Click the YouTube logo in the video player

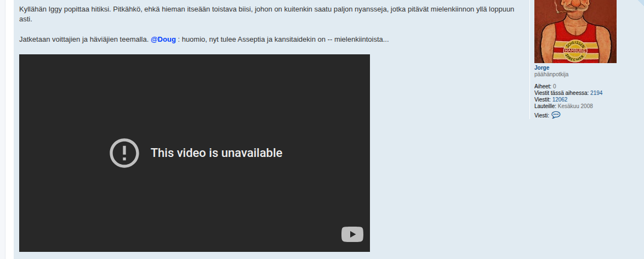(x=352, y=234)
